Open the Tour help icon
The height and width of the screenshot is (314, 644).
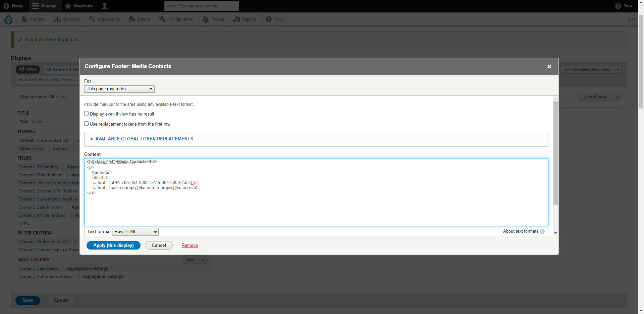618,6
